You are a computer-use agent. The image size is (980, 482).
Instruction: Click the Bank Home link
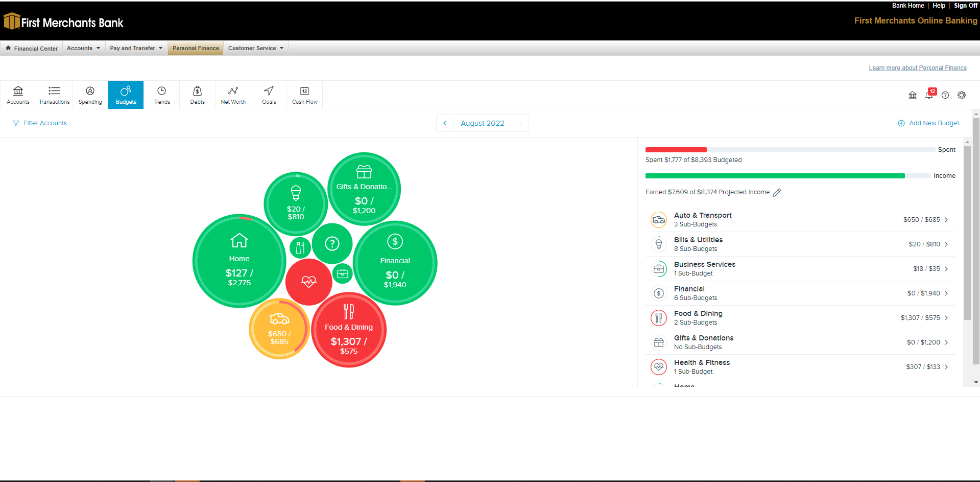[x=908, y=6]
